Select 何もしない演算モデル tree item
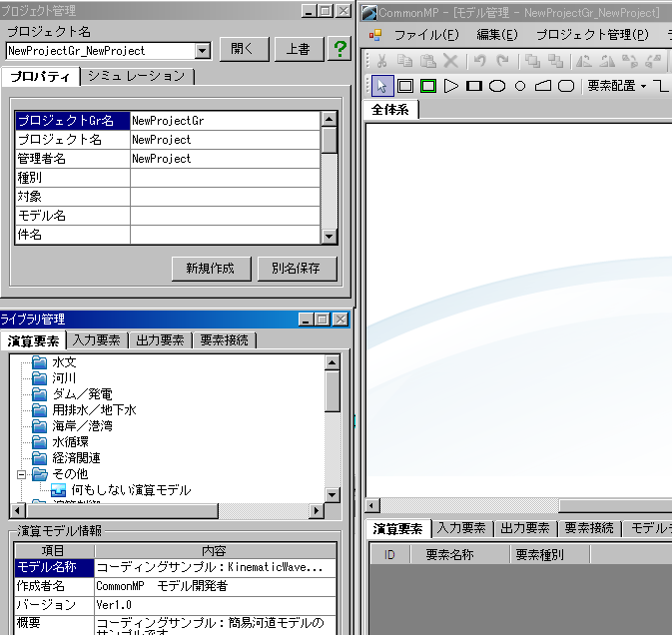Viewport: 672px width, 635px height. pos(131,490)
